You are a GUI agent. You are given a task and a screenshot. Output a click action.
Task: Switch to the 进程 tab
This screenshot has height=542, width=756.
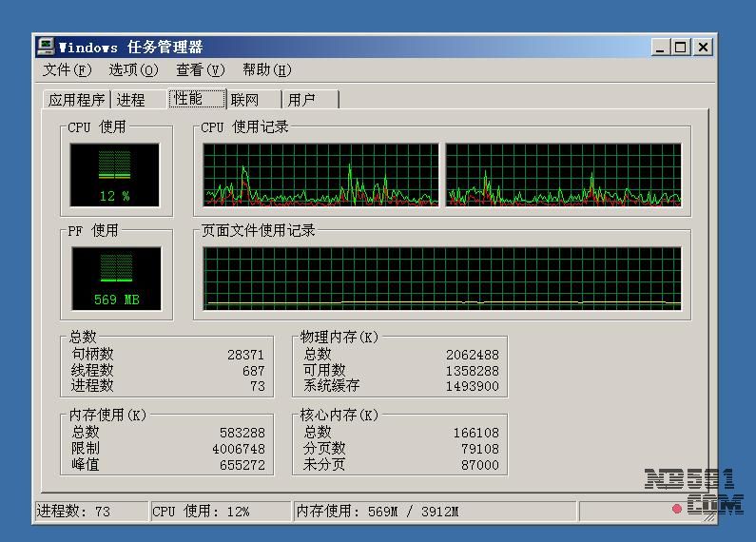tap(131, 100)
